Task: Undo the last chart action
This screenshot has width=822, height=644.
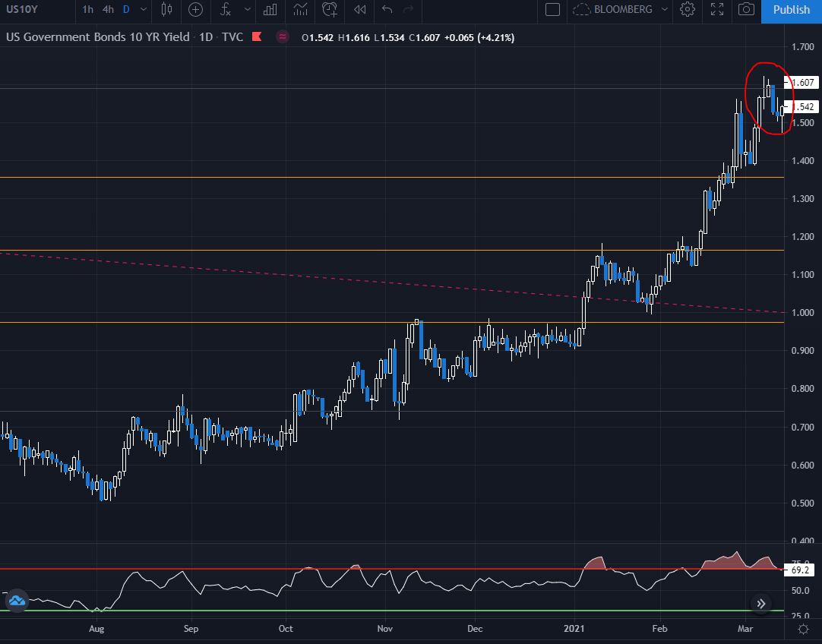Action: pyautogui.click(x=387, y=9)
